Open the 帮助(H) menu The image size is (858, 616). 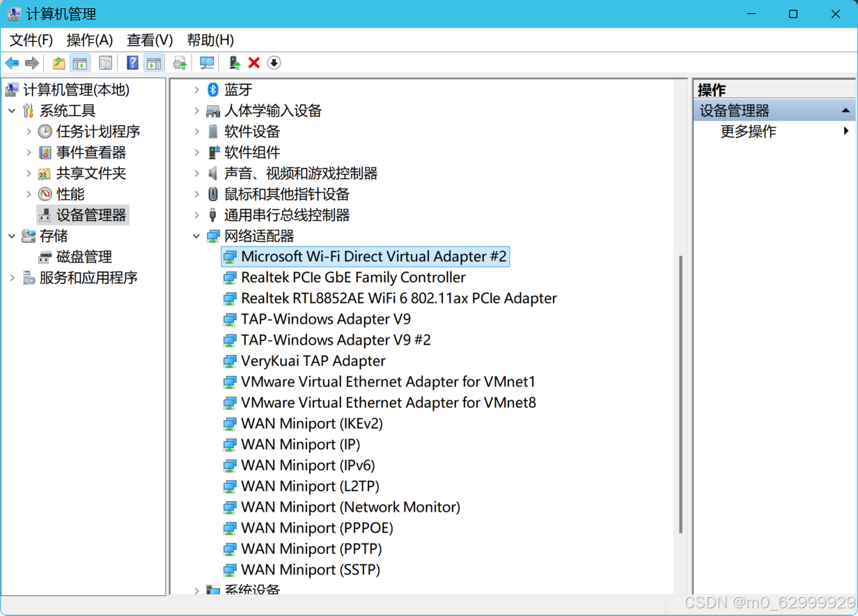[210, 40]
